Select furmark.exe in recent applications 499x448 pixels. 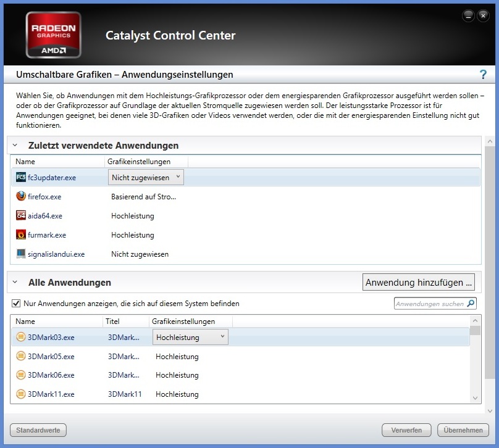coord(47,235)
